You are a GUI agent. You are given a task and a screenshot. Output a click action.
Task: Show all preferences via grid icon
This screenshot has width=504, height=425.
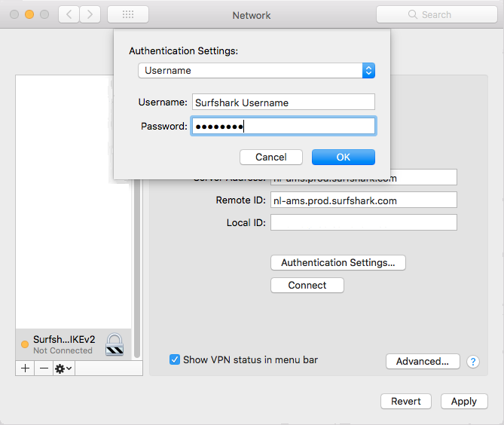[x=128, y=14]
